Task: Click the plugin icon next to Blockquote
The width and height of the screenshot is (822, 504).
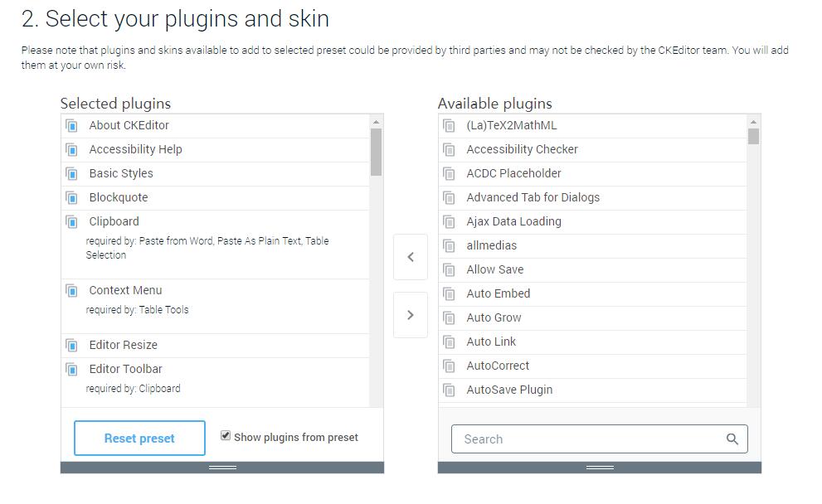Action: 71,198
